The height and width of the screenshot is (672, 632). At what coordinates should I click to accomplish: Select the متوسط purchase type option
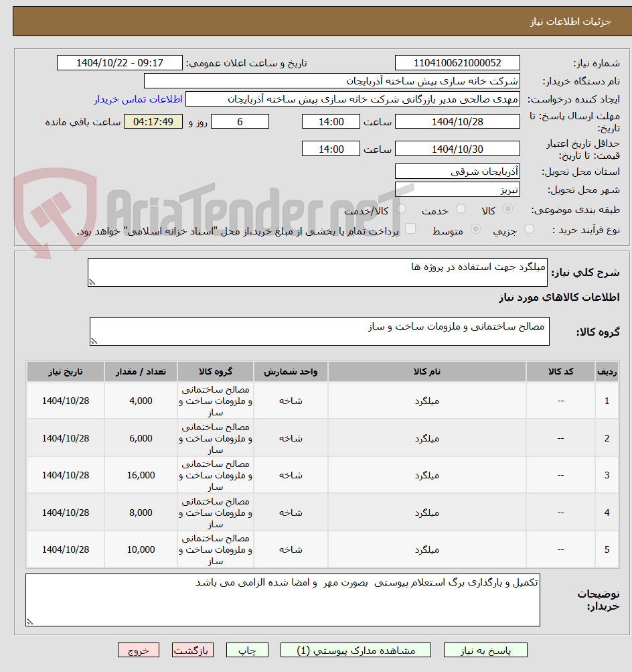[476, 229]
